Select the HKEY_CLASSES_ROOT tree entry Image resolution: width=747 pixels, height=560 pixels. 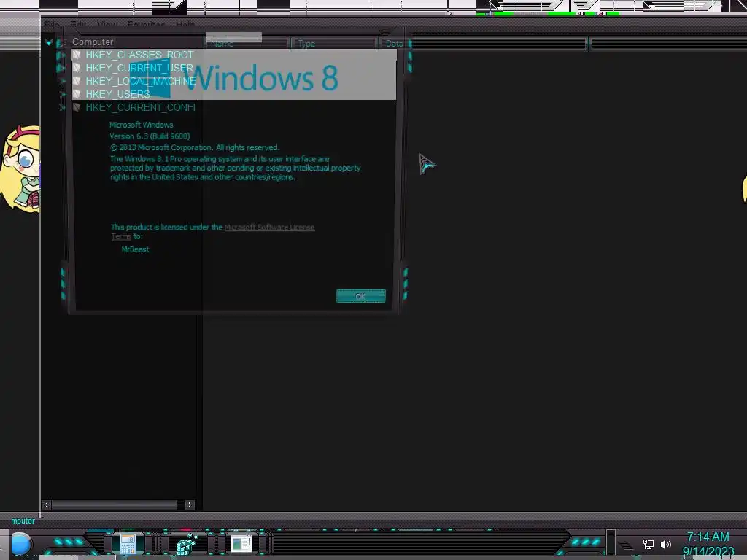click(139, 55)
